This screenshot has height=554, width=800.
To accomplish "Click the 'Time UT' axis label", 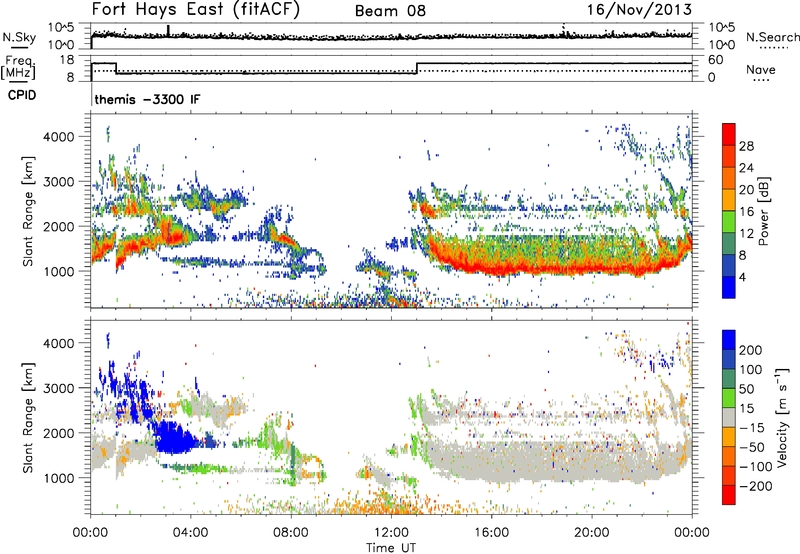I will pyautogui.click(x=391, y=548).
